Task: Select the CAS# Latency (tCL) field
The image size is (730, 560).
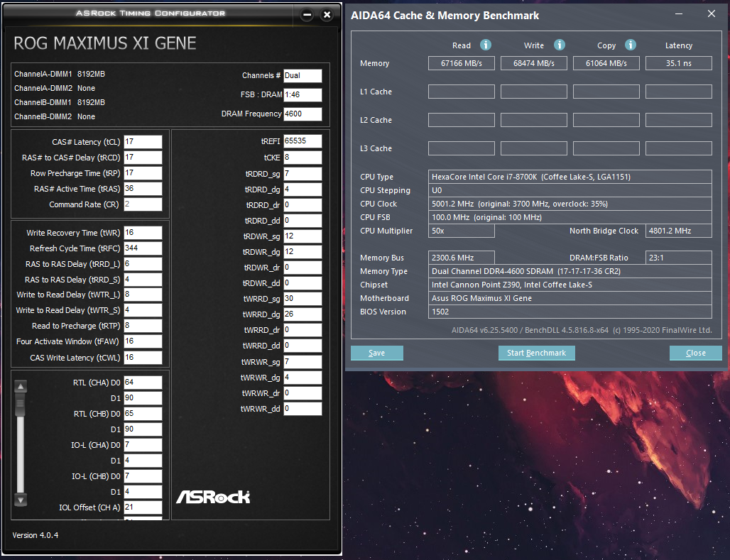Action: tap(143, 142)
